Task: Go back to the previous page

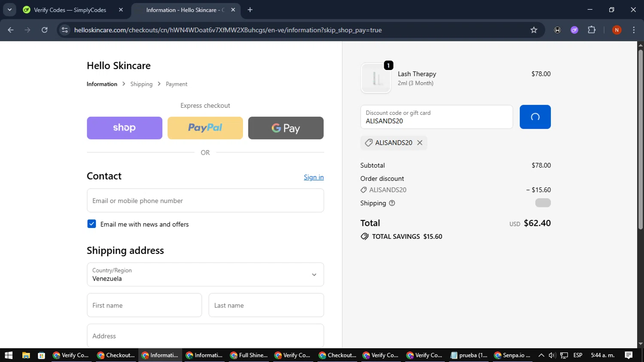Action: tap(11, 30)
